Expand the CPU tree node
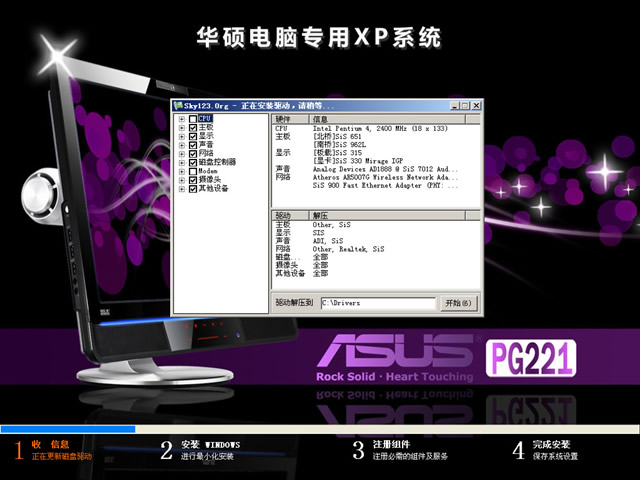Viewport: 640px width, 480px height. pyautogui.click(x=182, y=119)
